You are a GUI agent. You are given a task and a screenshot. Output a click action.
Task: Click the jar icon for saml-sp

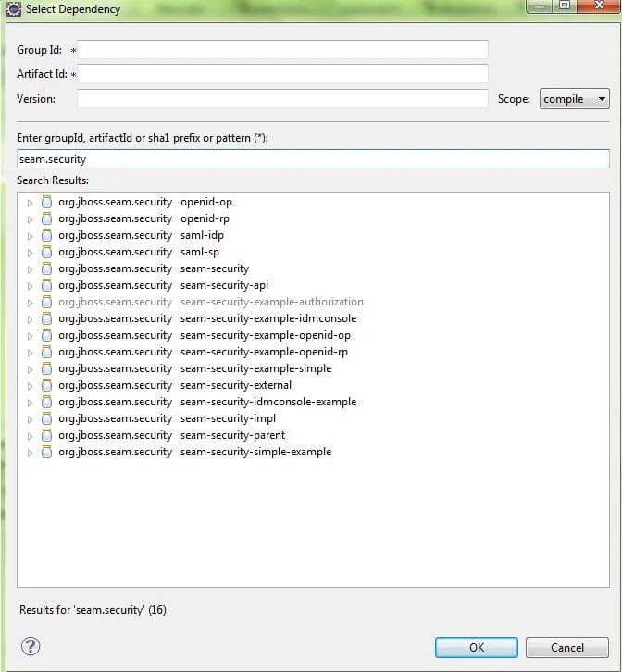[x=46, y=252]
